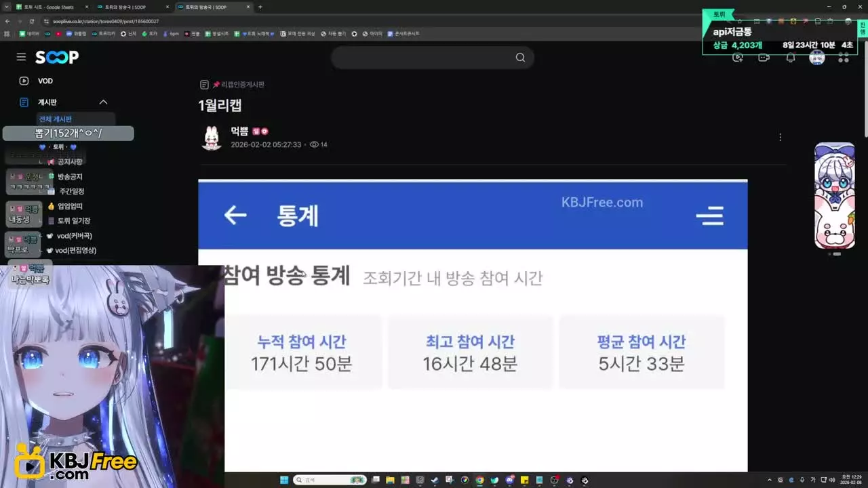Viewport: 868px width, 488px height.
Task: Focus the SOOP search field
Action: [x=432, y=58]
